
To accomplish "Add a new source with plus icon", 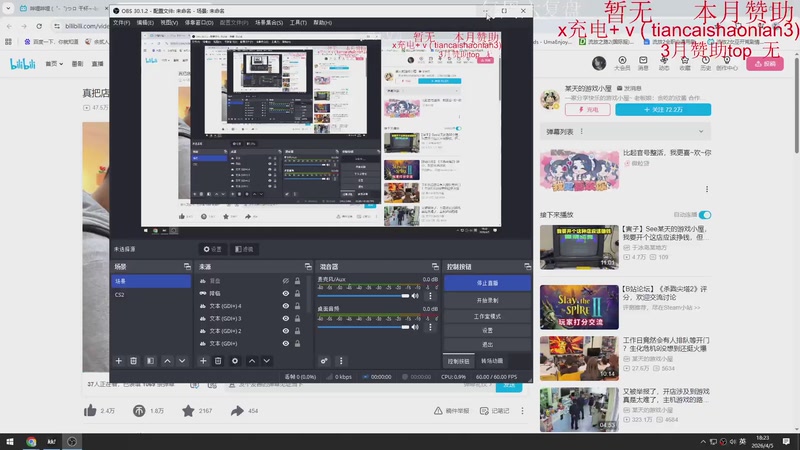I will click(x=203, y=361).
